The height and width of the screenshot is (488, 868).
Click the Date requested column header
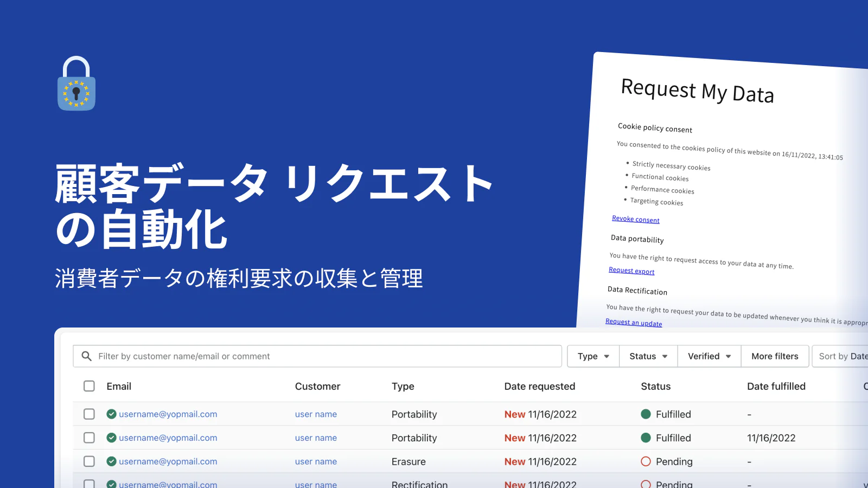click(540, 386)
